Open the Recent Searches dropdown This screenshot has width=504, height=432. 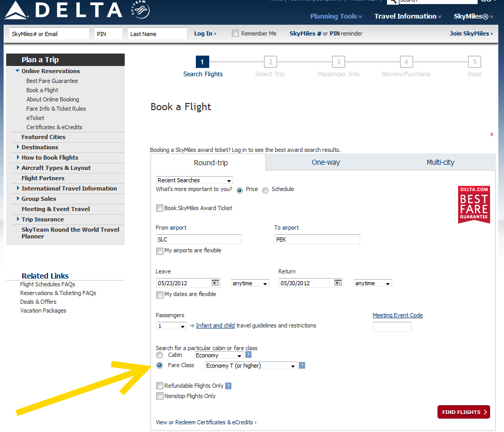click(195, 180)
